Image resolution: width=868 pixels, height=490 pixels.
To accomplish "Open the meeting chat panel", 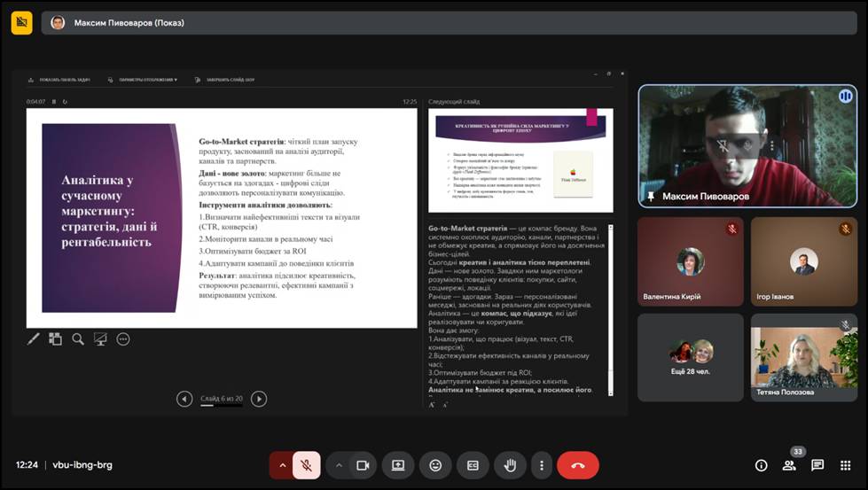I will [817, 465].
